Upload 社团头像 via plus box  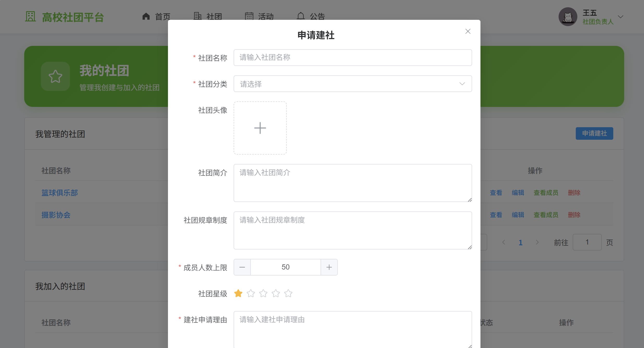(x=260, y=128)
